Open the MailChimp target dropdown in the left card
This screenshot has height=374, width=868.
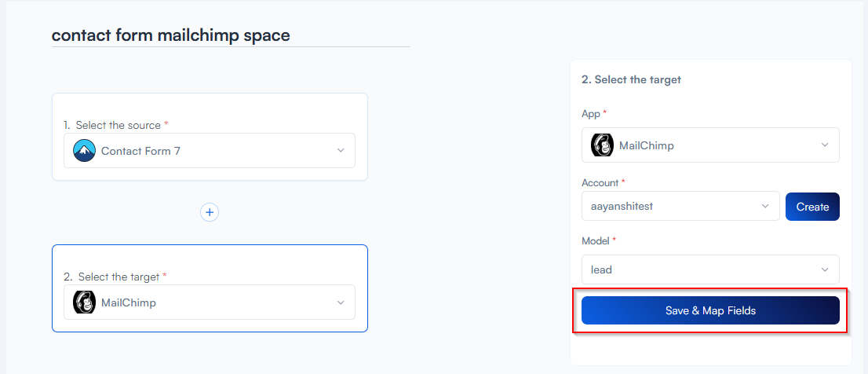click(209, 302)
